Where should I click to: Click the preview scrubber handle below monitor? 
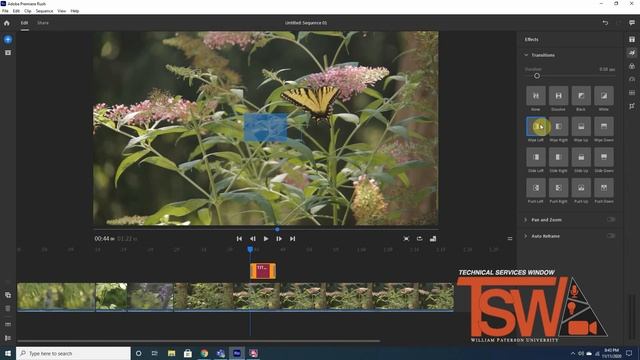pyautogui.click(x=277, y=229)
